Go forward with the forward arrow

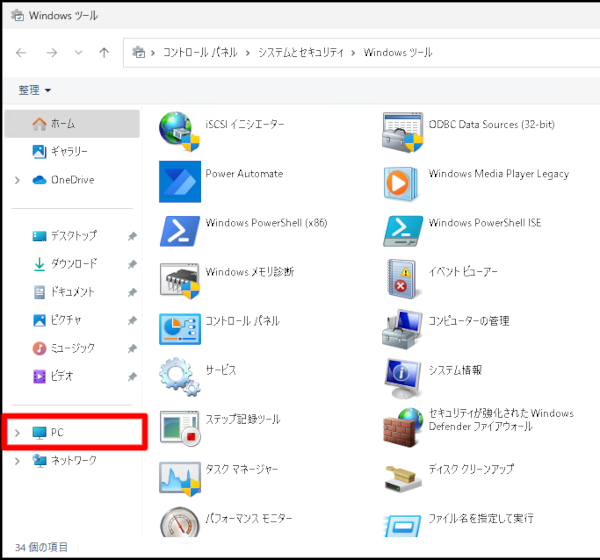pyautogui.click(x=52, y=52)
